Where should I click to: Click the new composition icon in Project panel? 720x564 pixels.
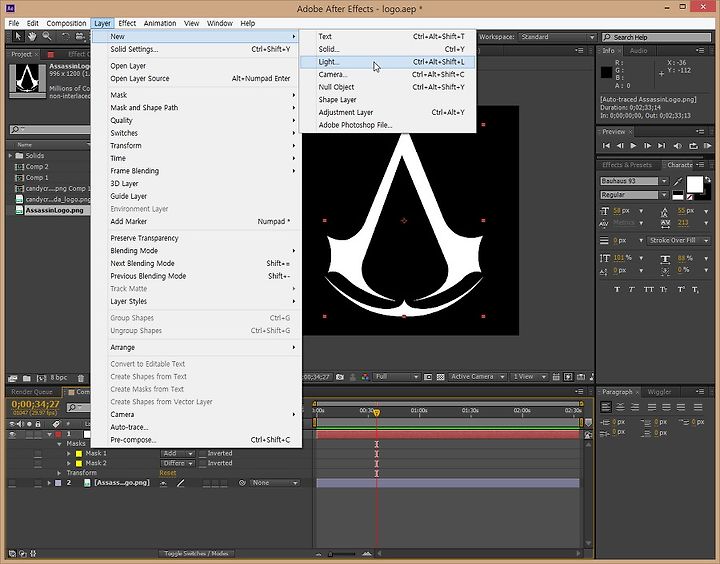[x=41, y=378]
